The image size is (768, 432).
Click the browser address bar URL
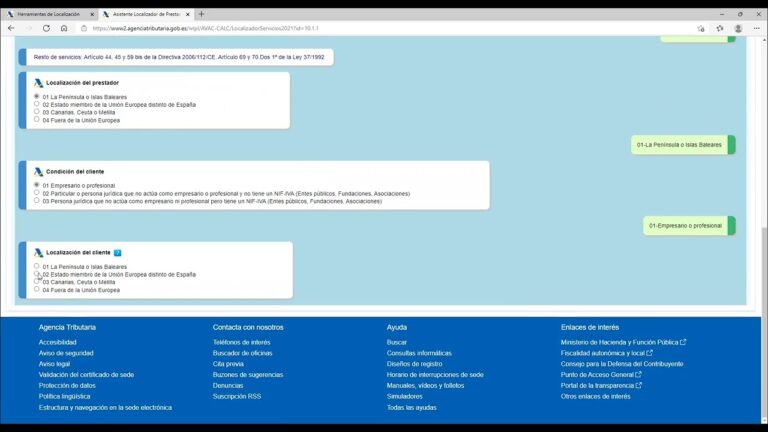(205, 28)
